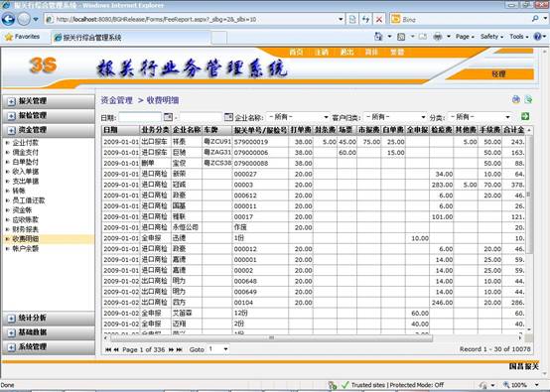550x392 pixels.
Task: Click the zoom magnifier icon in status bar
Action: [506, 385]
